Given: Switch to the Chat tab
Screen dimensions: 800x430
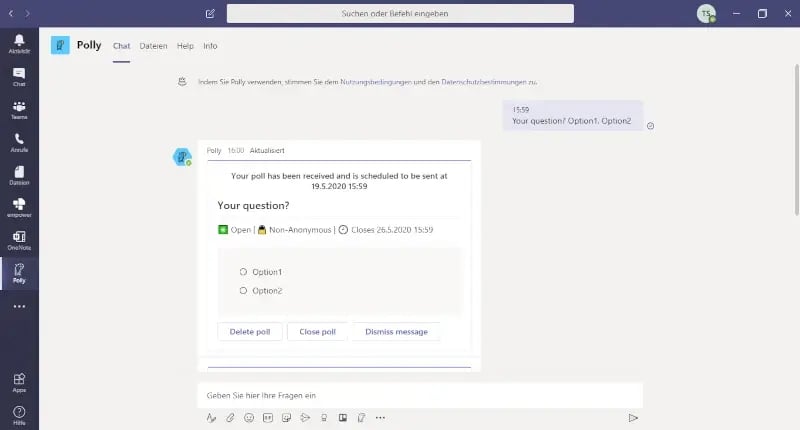Looking at the screenshot, I should point(121,46).
